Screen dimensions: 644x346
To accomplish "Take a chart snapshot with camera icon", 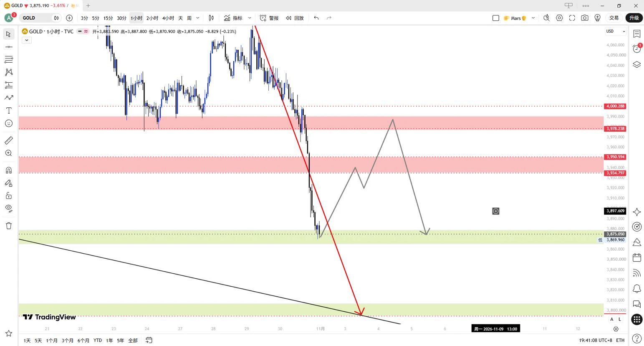I will [x=585, y=18].
